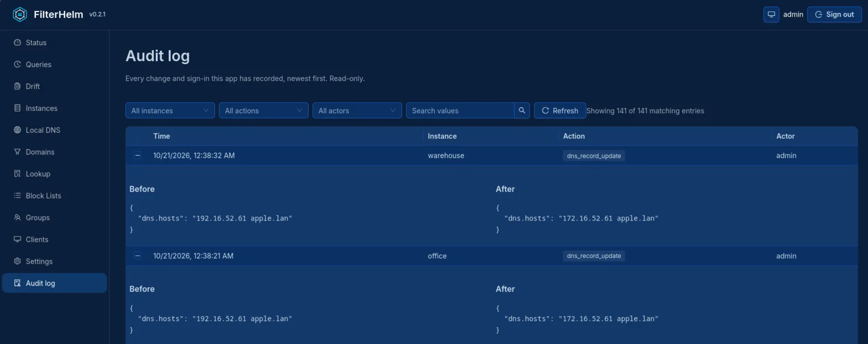Click the Local DNS globe icon
The width and height of the screenshot is (868, 344).
coord(17,130)
